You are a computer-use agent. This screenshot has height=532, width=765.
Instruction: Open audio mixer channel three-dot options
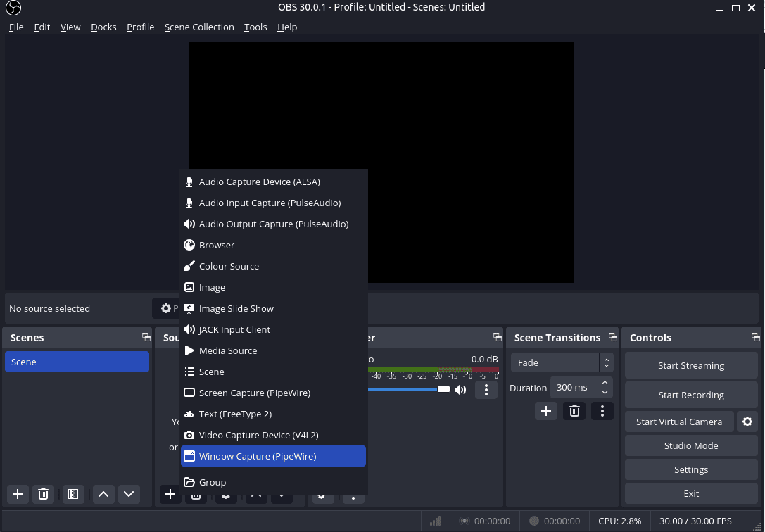coord(486,390)
